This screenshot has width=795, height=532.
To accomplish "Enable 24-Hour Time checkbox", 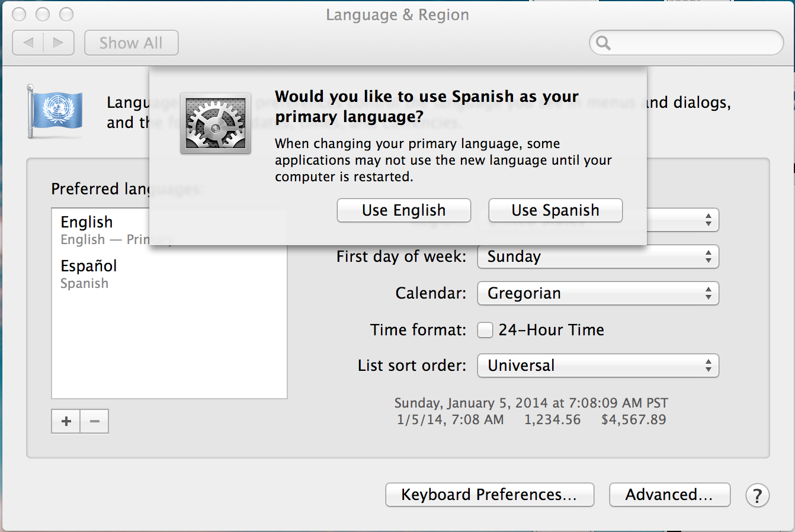I will pyautogui.click(x=485, y=330).
